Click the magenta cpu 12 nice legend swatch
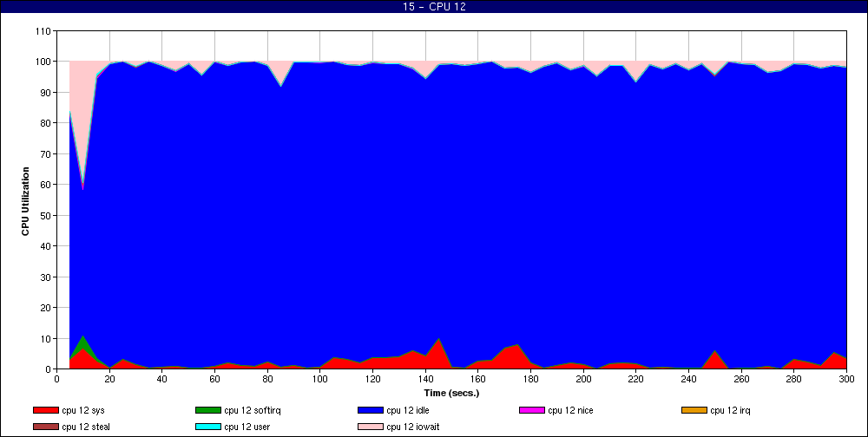The width and height of the screenshot is (868, 437). (532, 410)
